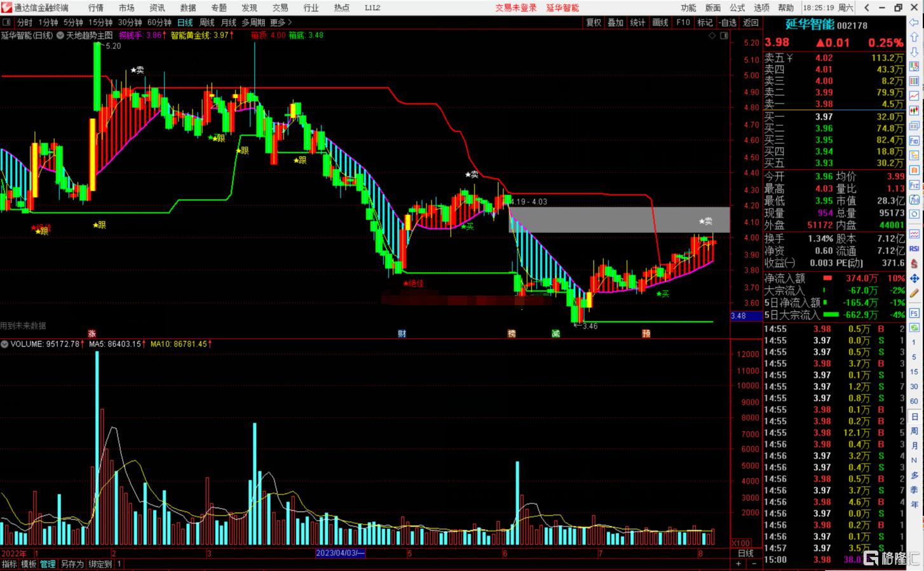924x571 pixels.
Task: Click the 叠加 toolbar button
Action: [615, 22]
